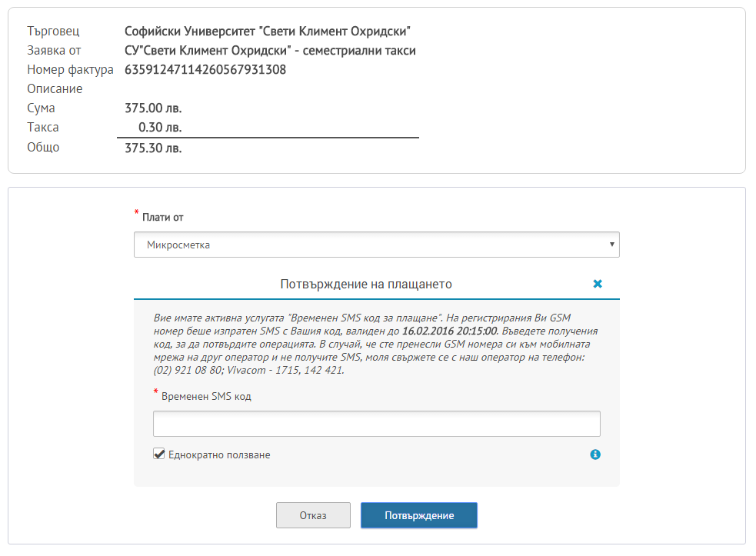Select the invoice number 635912471142605679313​08
Image resolution: width=756 pixels, height=556 pixels.
[205, 70]
